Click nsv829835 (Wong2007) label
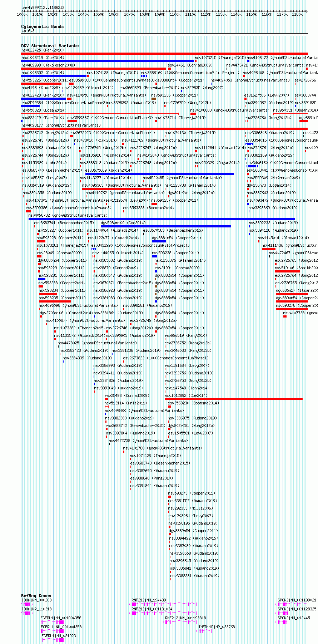This screenshot has height=644, width=318. coord(202,88)
